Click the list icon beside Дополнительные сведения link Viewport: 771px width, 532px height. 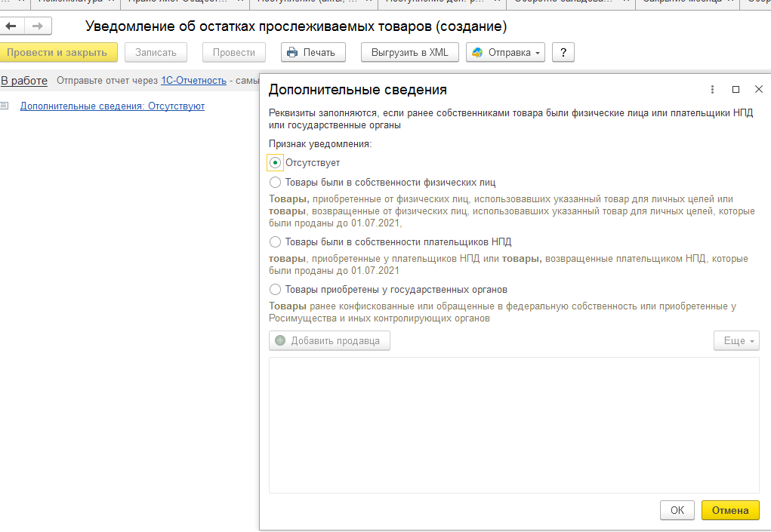[x=5, y=106]
